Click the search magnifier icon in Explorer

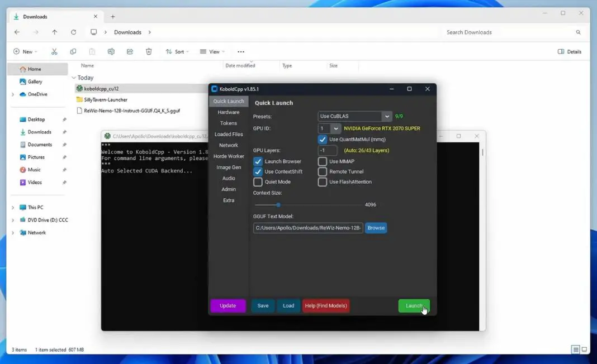[579, 32]
